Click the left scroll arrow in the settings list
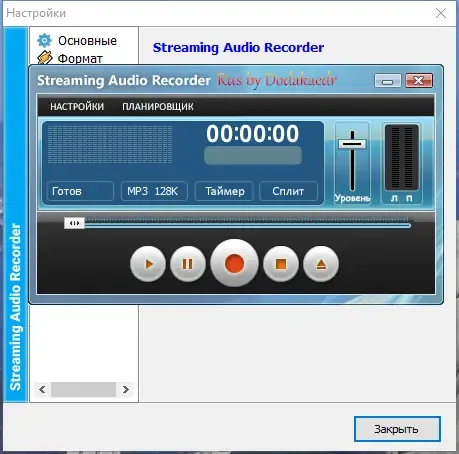Image resolution: width=459 pixels, height=454 pixels. 42,389
